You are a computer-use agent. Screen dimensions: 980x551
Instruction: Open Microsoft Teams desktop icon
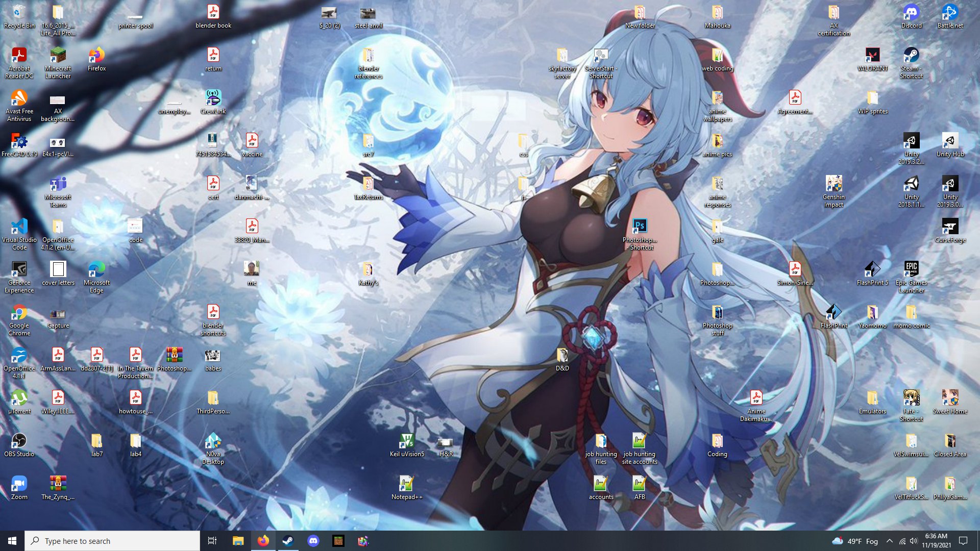(x=58, y=191)
